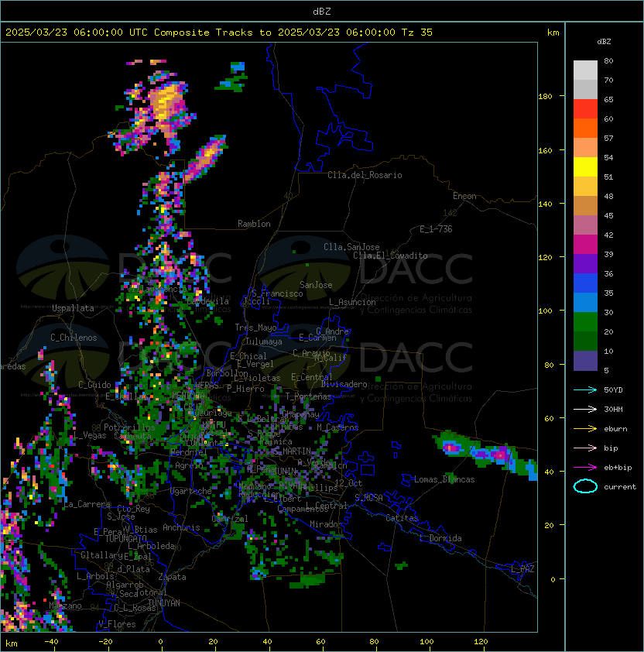Click the '140' km tick label

coord(545,204)
